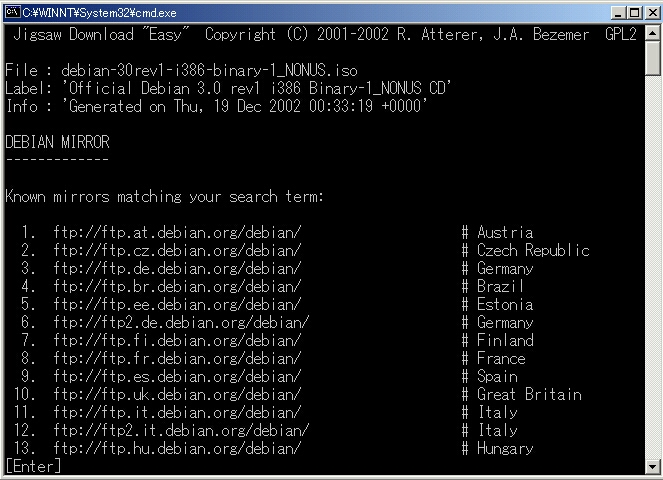Minimize the cmd.exe window
This screenshot has width=663, height=480.
tap(618, 13)
